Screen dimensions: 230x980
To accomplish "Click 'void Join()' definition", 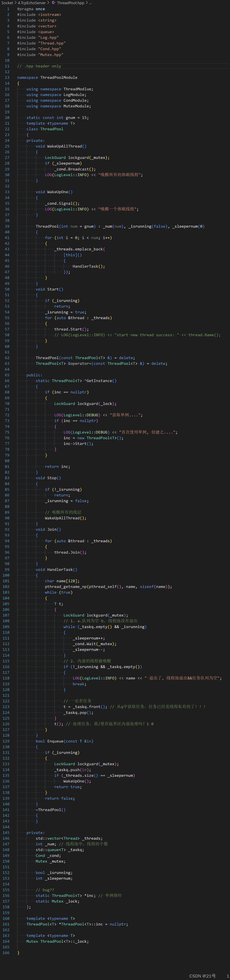I will 48,529.
